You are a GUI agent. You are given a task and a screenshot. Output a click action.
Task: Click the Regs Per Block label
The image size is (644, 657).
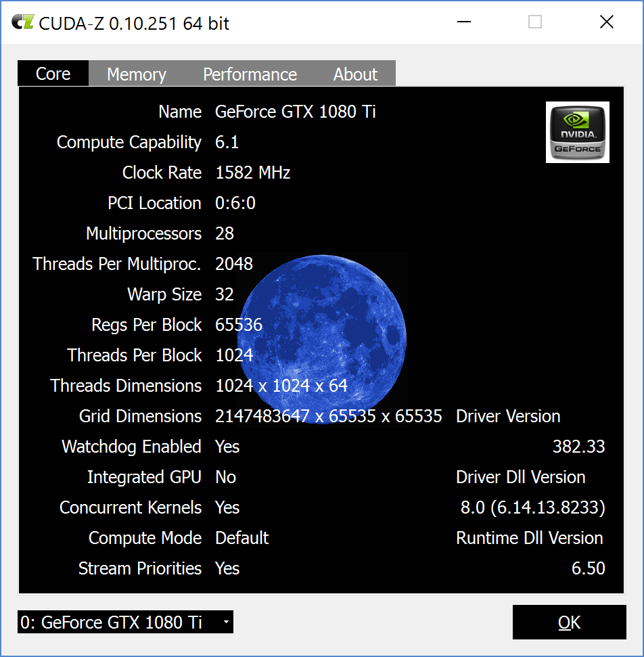[x=147, y=325]
